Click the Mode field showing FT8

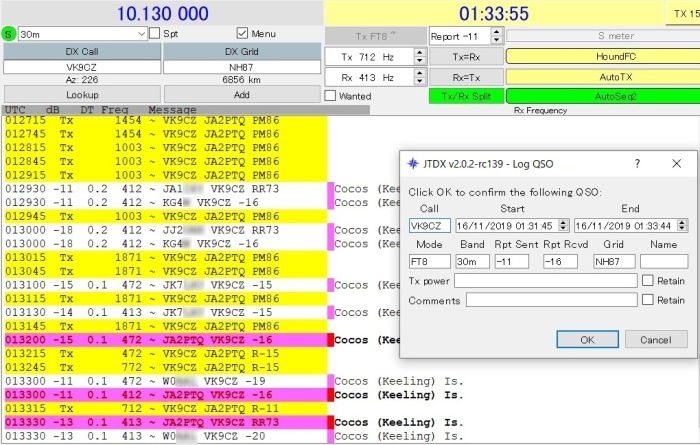429,262
